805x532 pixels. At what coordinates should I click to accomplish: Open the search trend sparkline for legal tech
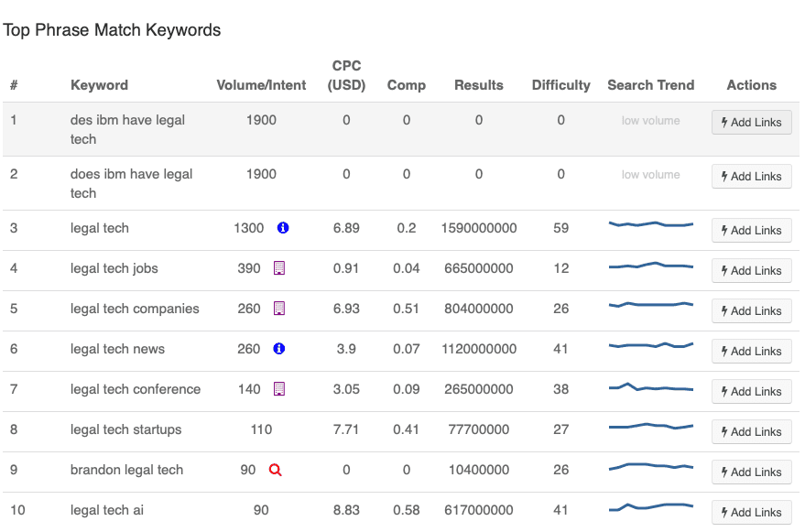[651, 224]
